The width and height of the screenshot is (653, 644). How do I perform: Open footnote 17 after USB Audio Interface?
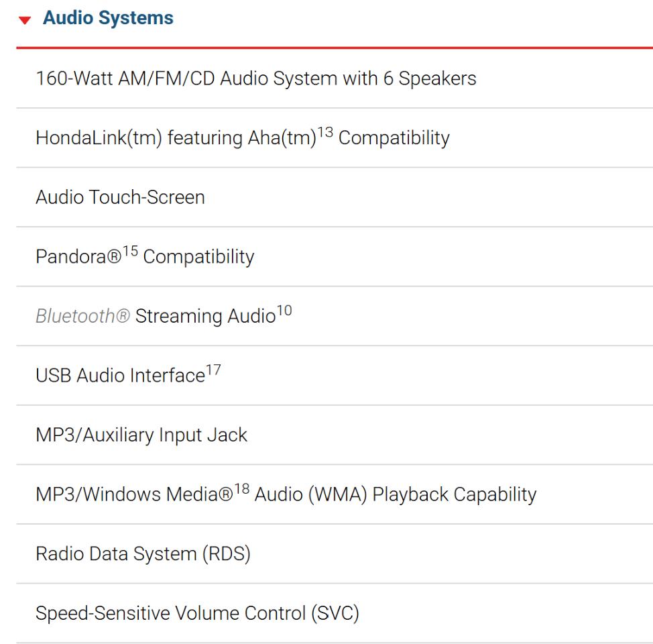213,370
